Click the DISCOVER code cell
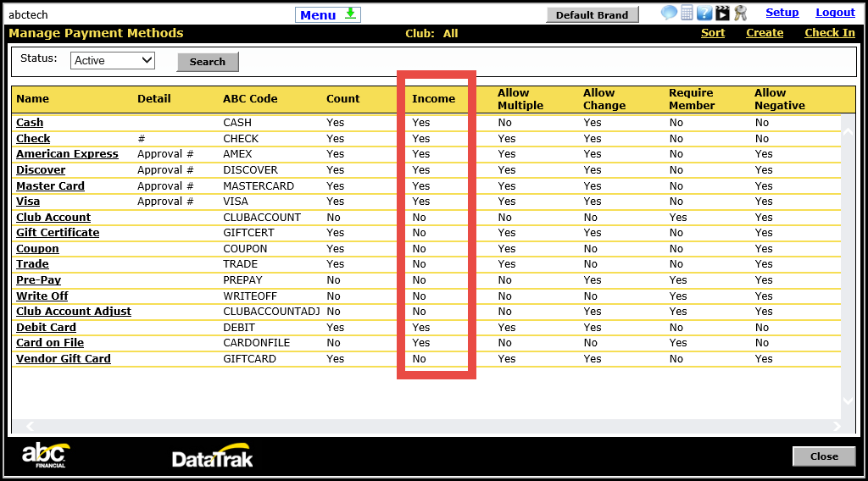This screenshot has height=481, width=868. pyautogui.click(x=250, y=169)
